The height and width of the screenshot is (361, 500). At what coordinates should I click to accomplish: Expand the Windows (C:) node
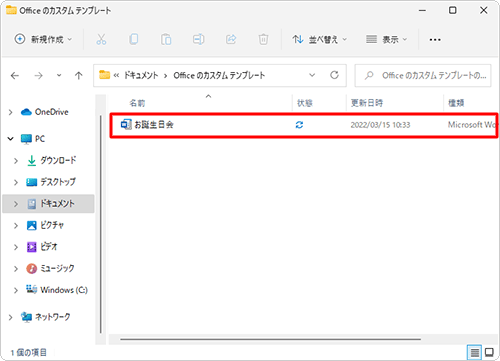click(16, 290)
